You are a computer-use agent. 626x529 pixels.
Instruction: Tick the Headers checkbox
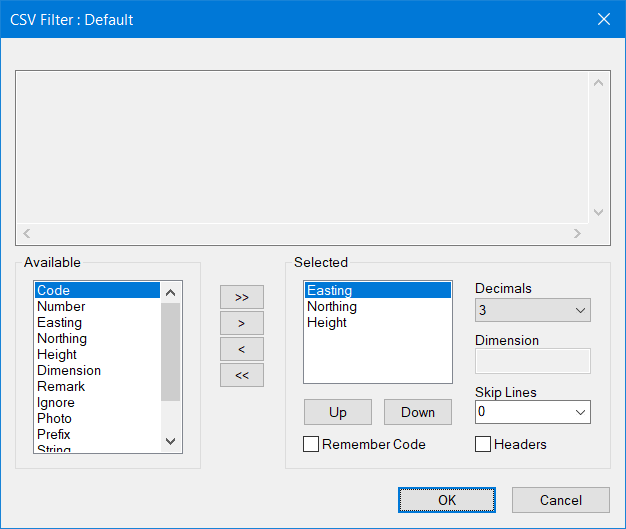[483, 444]
